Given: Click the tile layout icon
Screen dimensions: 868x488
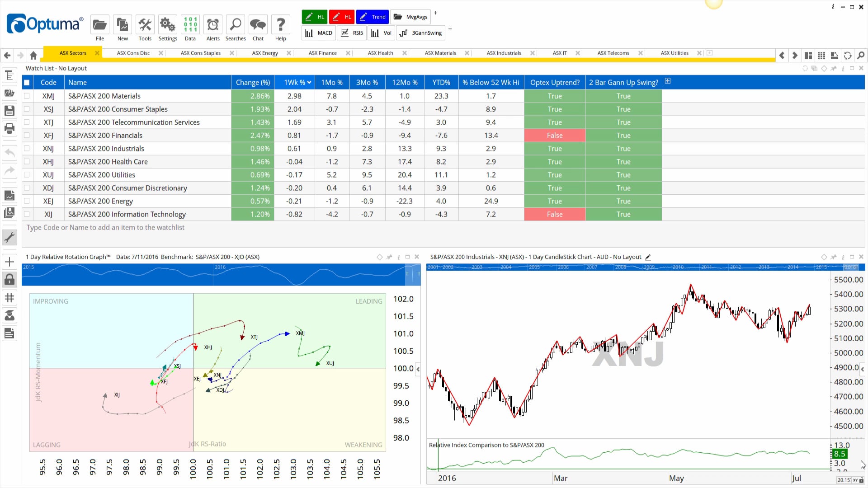Looking at the screenshot, I should pyautogui.click(x=808, y=55).
